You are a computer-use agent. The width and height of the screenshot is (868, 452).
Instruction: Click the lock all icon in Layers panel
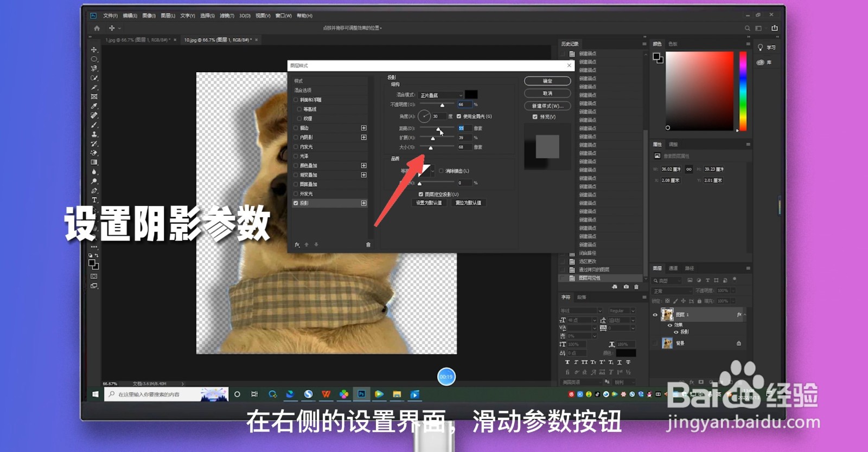[699, 300]
